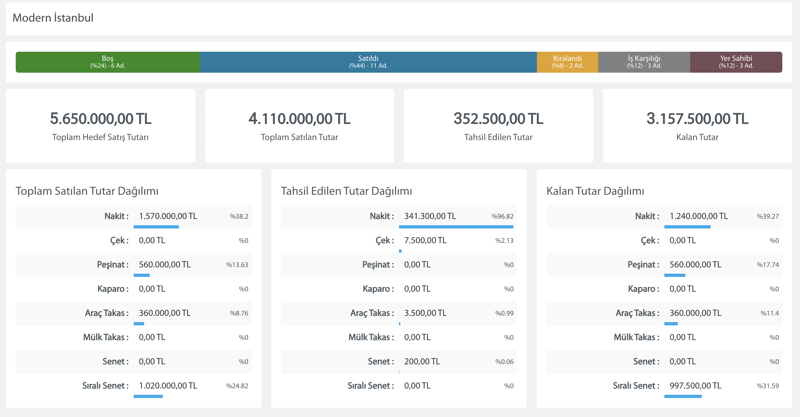Select Araç Takas row in Kalan Tutar panel
This screenshot has width=800, height=417.
pyautogui.click(x=663, y=313)
